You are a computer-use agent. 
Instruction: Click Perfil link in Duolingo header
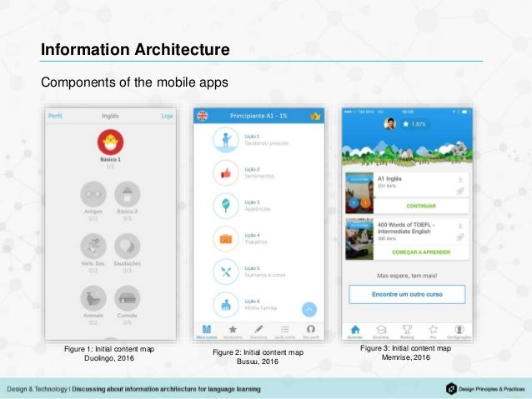coord(55,116)
